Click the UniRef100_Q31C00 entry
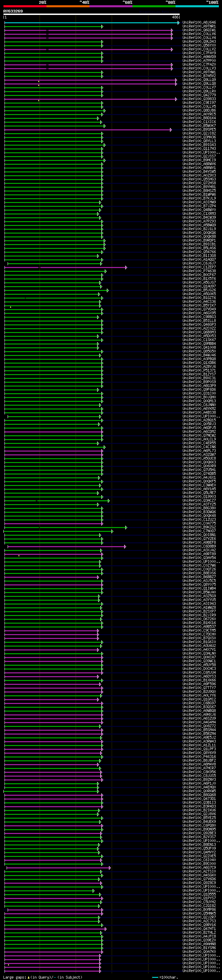This screenshot has height=980, width=222. click(199, 394)
